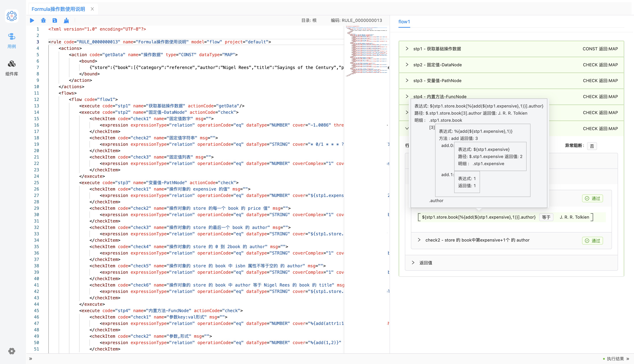Click the J. R. R. Tolkien result value
634x364 pixels.
574,217
